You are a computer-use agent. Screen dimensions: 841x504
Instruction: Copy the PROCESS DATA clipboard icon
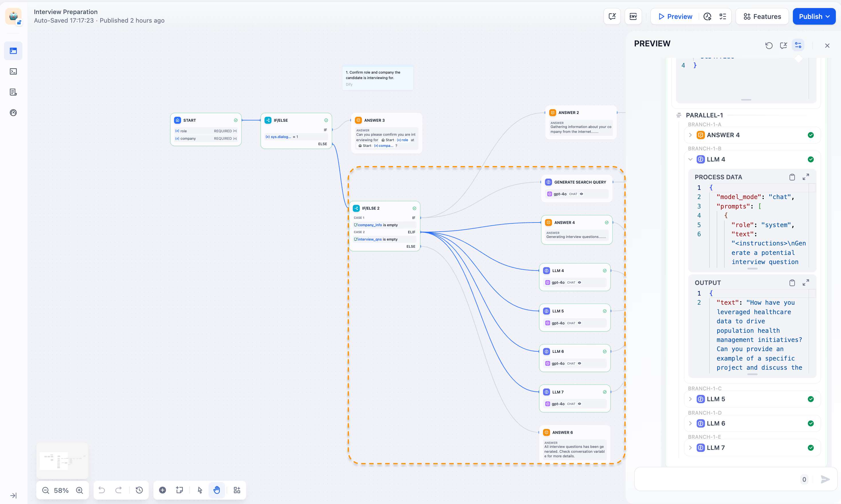(x=792, y=177)
